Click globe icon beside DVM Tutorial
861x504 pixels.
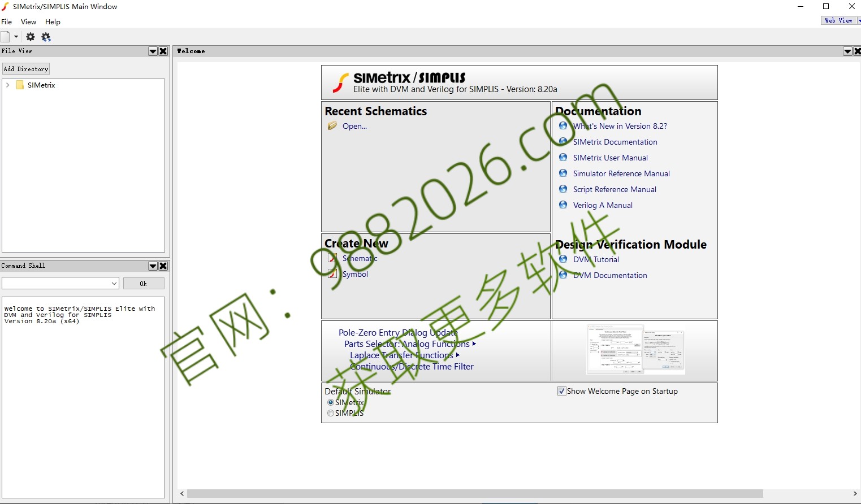point(563,259)
